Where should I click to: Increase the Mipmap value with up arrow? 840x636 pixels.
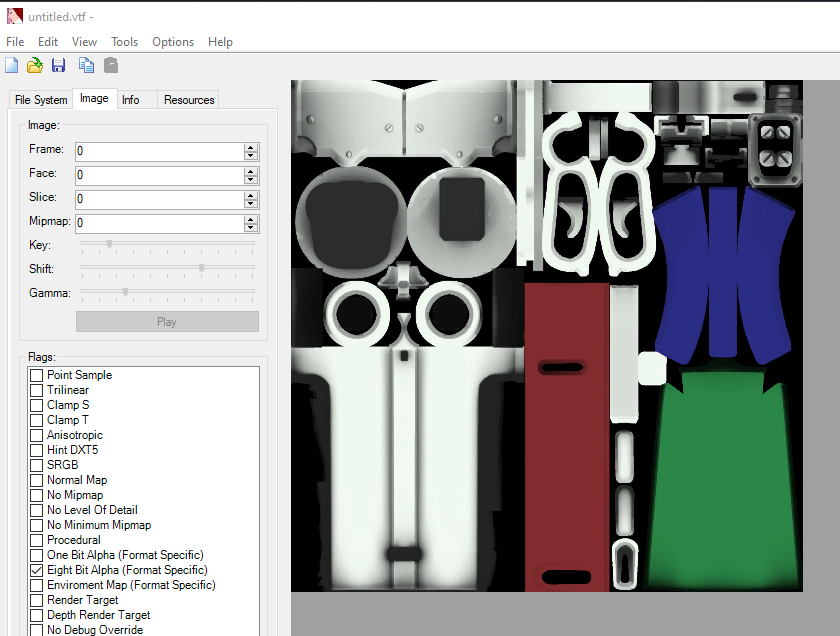251,220
